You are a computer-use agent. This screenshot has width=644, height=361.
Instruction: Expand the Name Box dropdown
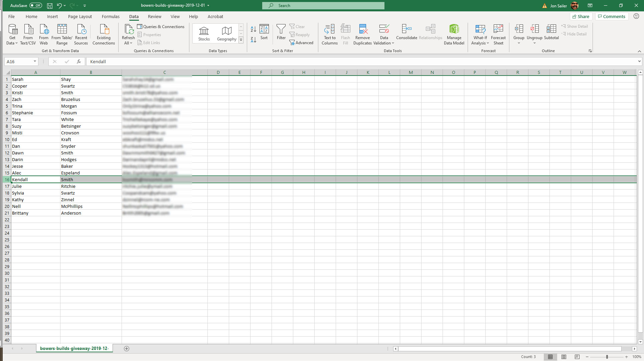(x=35, y=62)
